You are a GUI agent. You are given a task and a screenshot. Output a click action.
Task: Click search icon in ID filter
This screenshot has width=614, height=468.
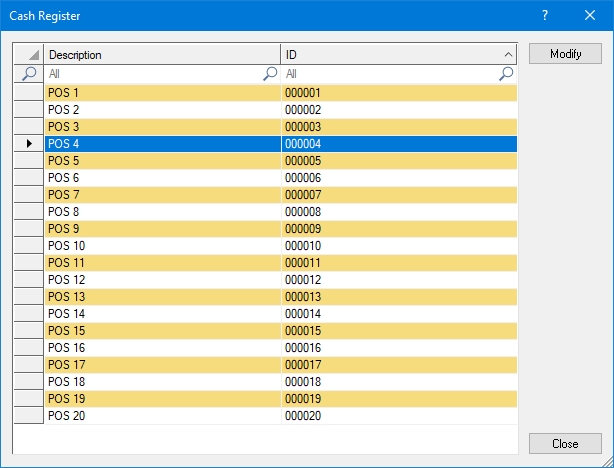pos(506,74)
